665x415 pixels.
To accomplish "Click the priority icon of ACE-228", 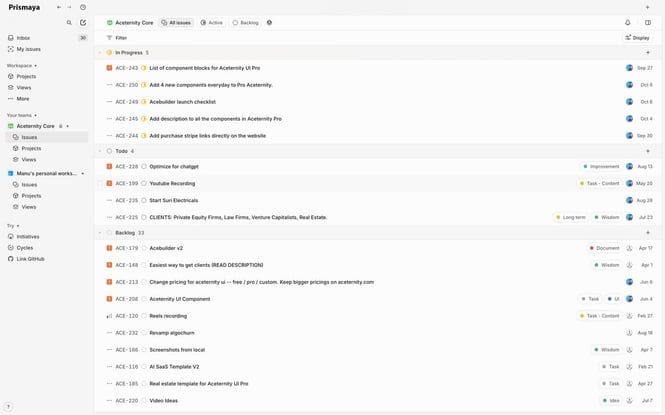I will tap(109, 167).
